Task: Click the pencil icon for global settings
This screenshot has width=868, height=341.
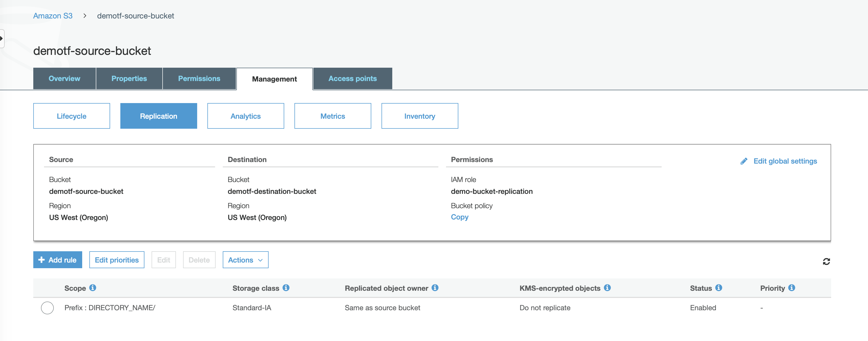Action: pos(744,161)
